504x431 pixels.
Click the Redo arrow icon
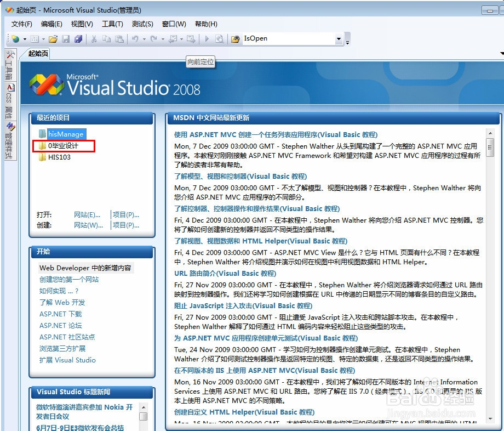[154, 39]
